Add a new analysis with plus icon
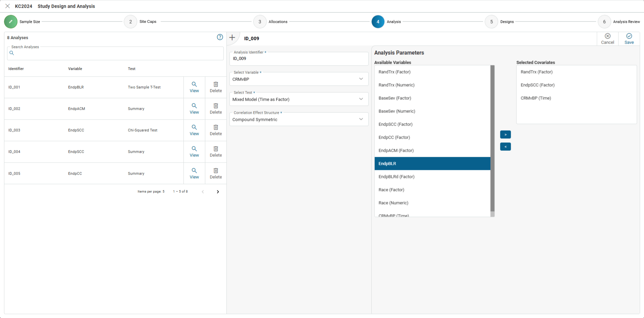The width and height of the screenshot is (644, 318). tap(232, 37)
